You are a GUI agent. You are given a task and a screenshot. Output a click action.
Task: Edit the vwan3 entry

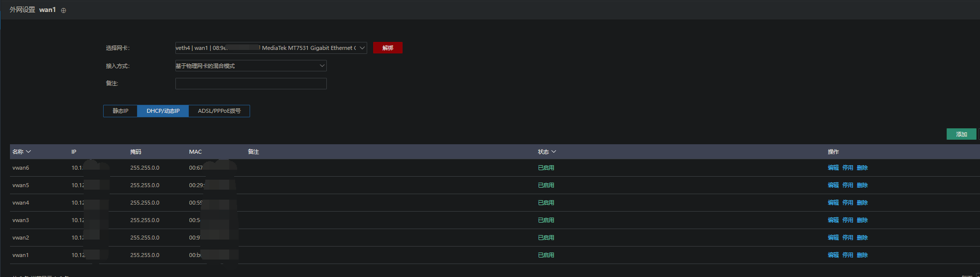[x=833, y=220]
